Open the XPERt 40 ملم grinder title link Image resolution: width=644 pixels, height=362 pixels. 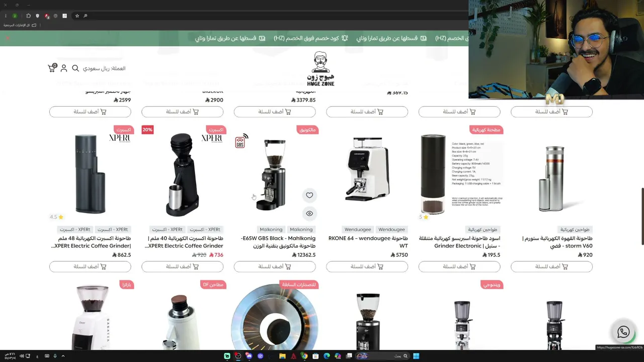[x=184, y=242]
